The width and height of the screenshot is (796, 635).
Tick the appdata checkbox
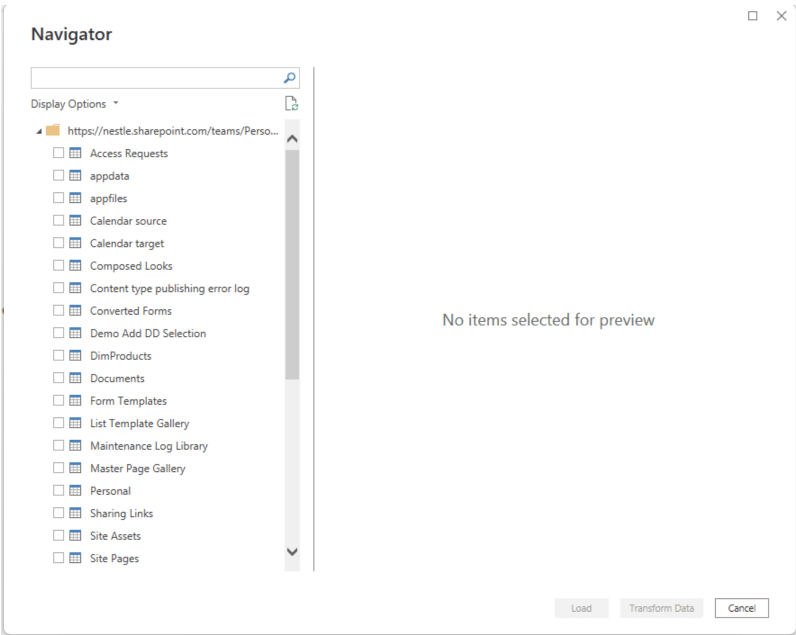(58, 176)
